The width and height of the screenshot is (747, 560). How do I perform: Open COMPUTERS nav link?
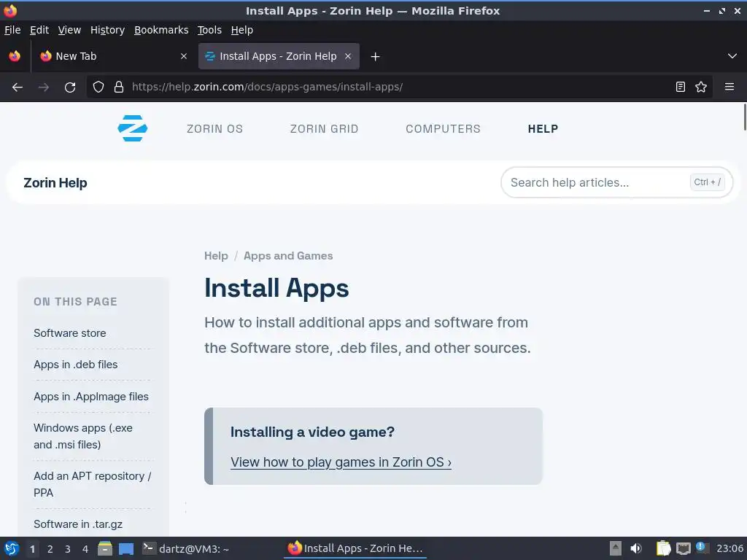tap(443, 129)
